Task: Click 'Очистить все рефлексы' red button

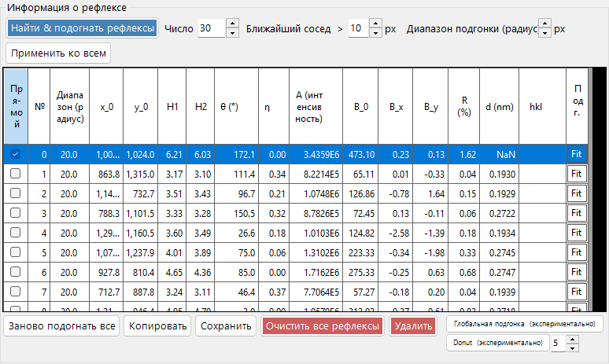Action: click(x=323, y=326)
